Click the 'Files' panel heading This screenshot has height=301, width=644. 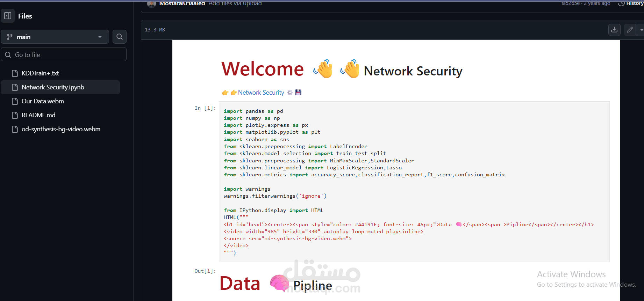[25, 16]
